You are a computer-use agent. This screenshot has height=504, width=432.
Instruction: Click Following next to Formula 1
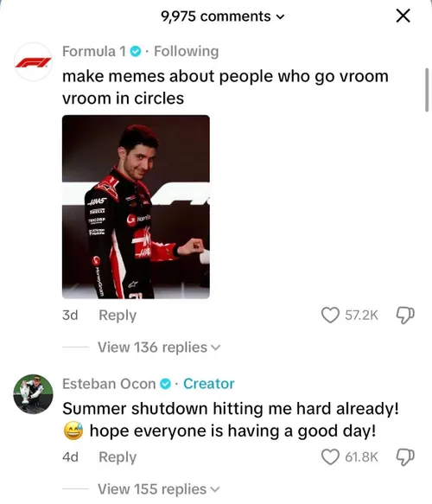point(187,51)
